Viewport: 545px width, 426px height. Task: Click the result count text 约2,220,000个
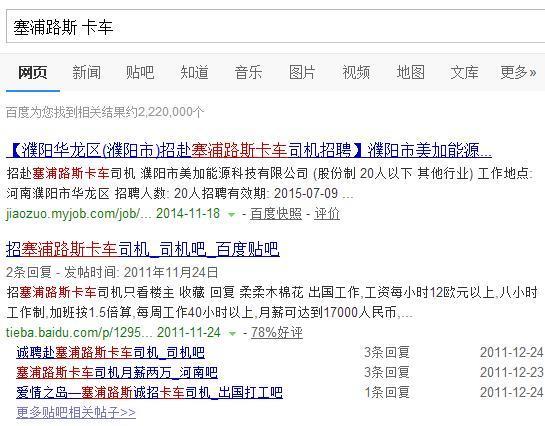(164, 112)
